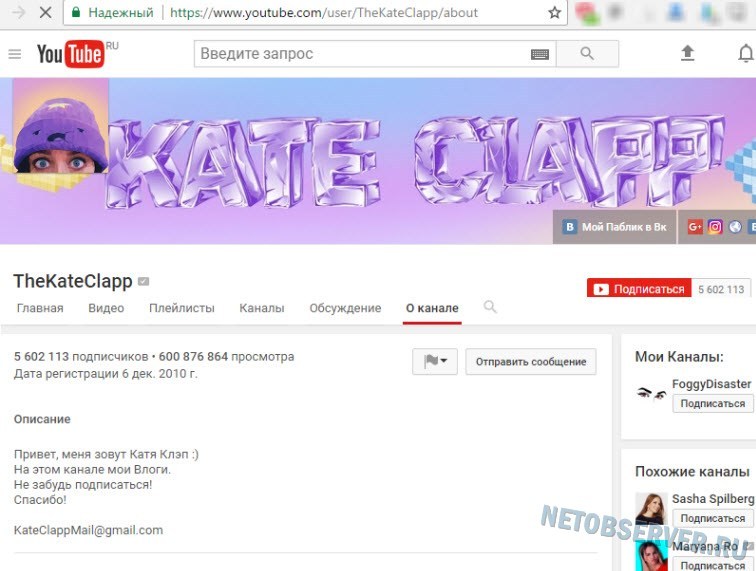Screen dimensions: 756x571
Task: Switch to the Видео tab
Action: coord(106,308)
